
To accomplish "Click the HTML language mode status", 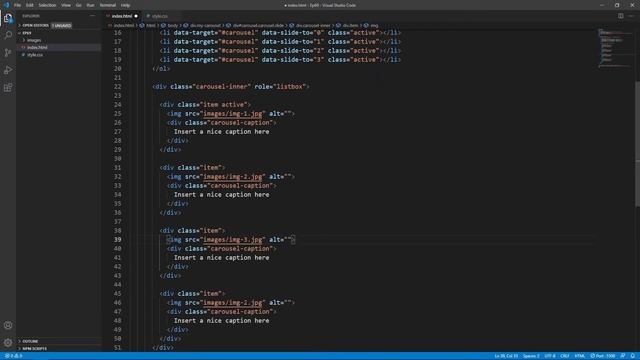I will 580,356.
